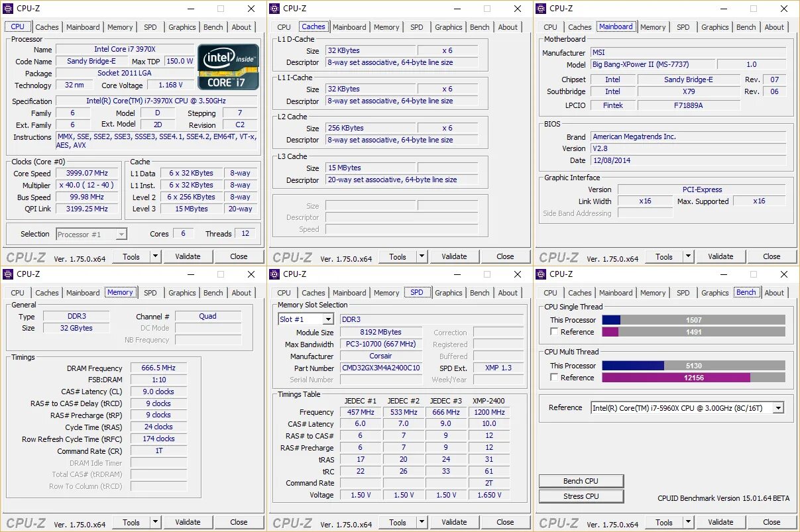Click the motherboard Model field Big Bang-XPower II
800x532 pixels.
[x=654, y=65]
